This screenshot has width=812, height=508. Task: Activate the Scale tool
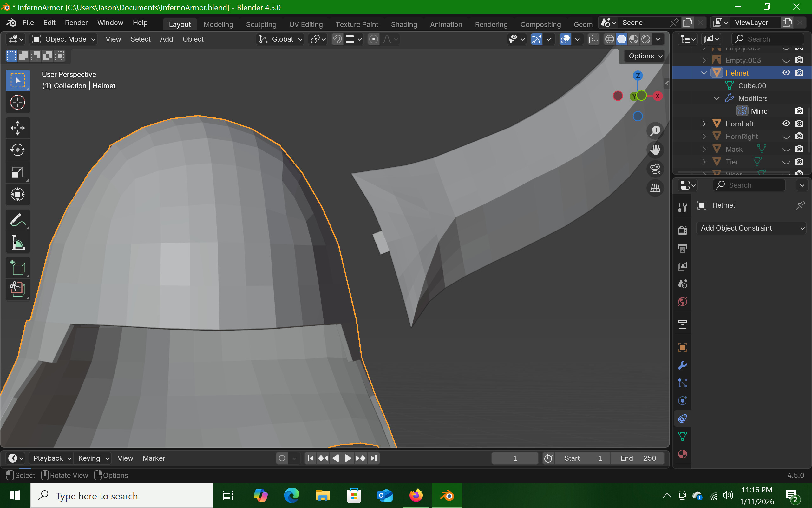(18, 172)
